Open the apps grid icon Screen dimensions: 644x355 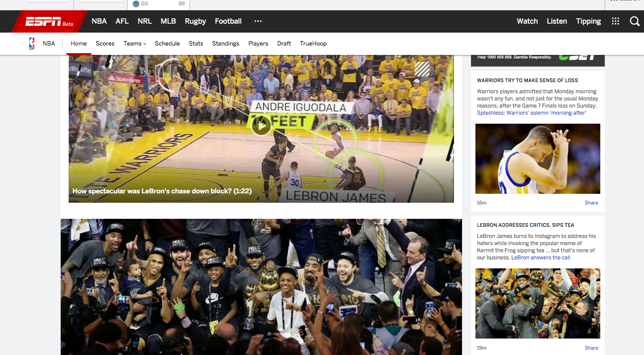tap(615, 21)
